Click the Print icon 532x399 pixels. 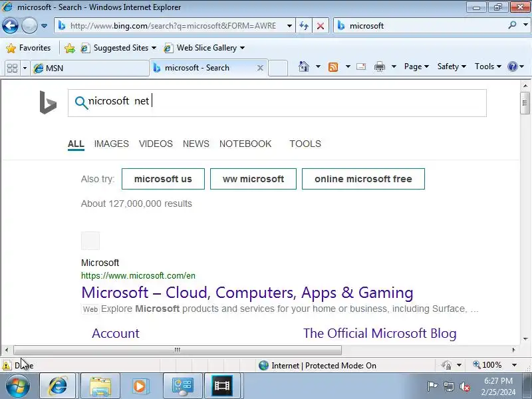click(379, 66)
